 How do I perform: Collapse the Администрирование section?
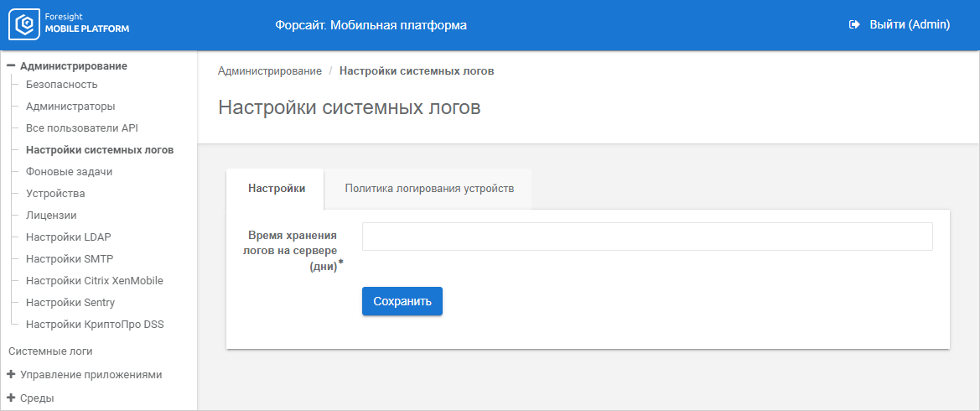click(11, 65)
